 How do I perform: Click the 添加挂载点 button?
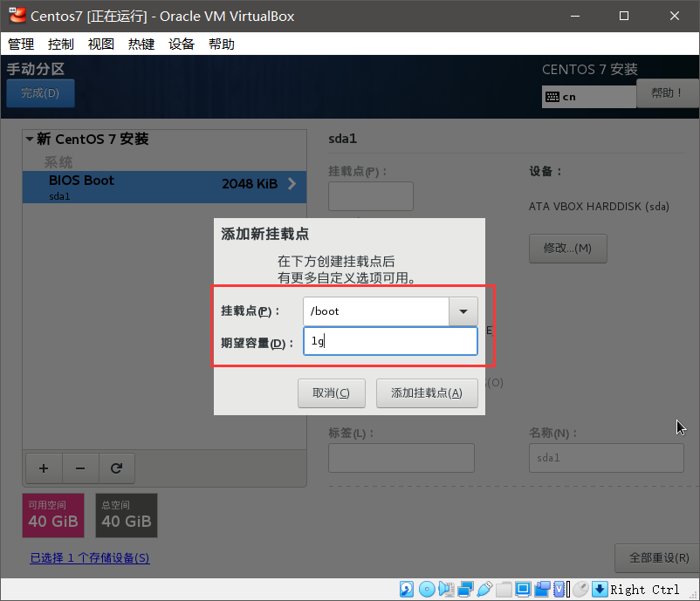(427, 393)
